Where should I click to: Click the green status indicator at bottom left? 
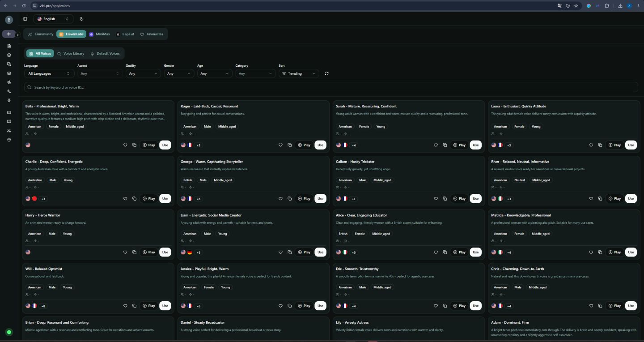[x=9, y=332]
